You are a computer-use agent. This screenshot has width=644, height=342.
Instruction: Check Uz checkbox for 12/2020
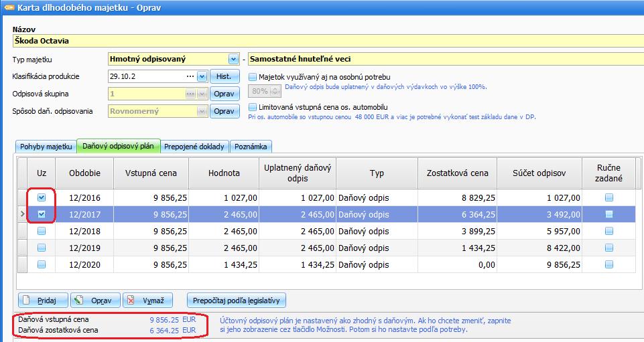tap(42, 264)
